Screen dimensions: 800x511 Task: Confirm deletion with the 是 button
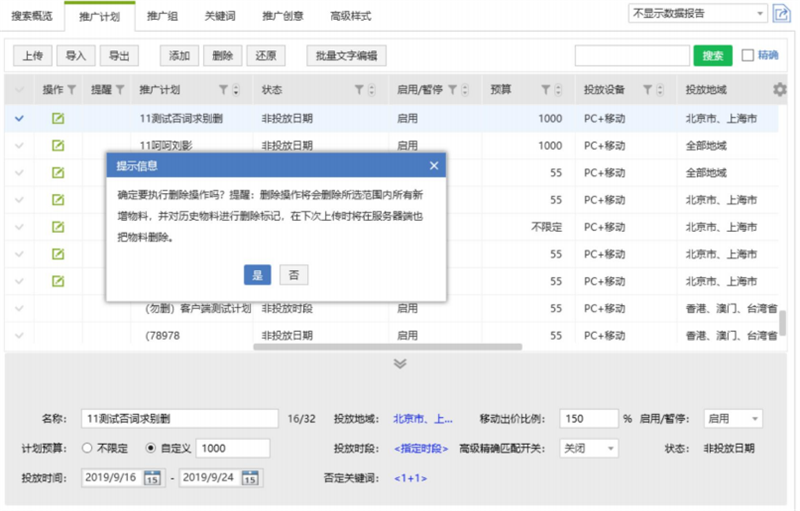[257, 274]
